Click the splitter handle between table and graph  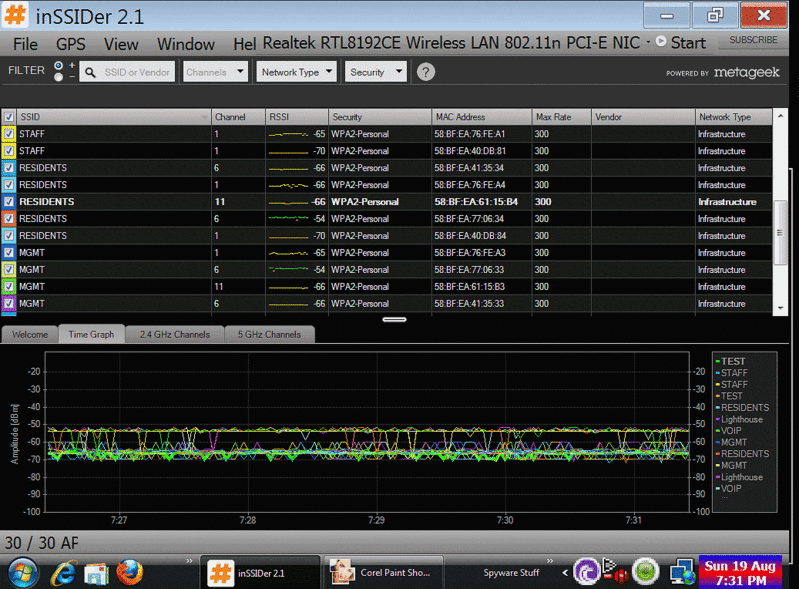point(394,319)
